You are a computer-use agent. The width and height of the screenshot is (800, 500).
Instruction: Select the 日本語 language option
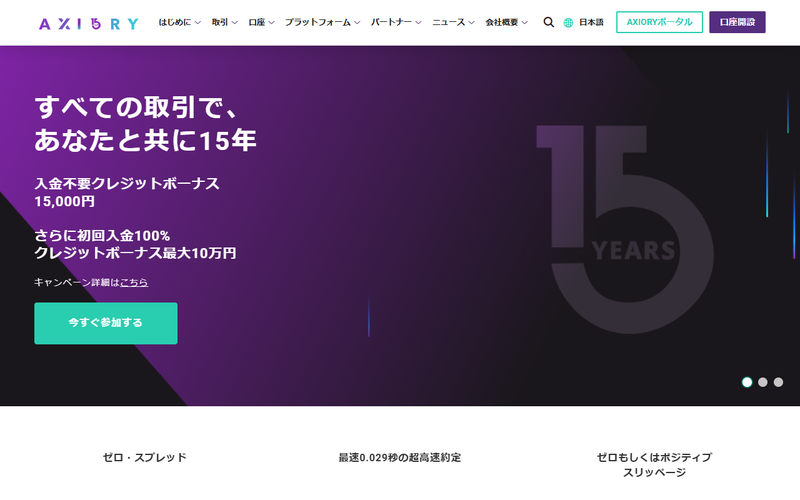coord(591,22)
